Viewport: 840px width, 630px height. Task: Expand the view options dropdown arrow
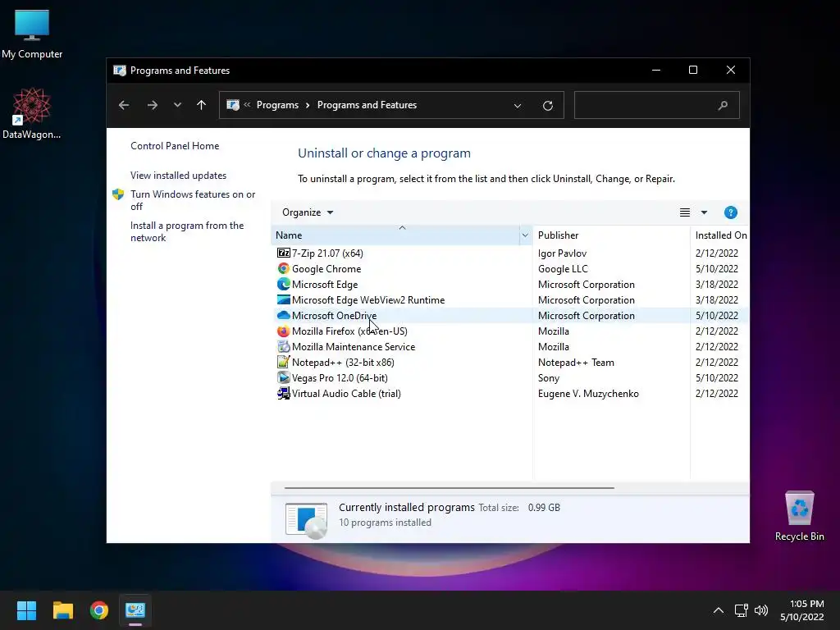[x=704, y=212]
